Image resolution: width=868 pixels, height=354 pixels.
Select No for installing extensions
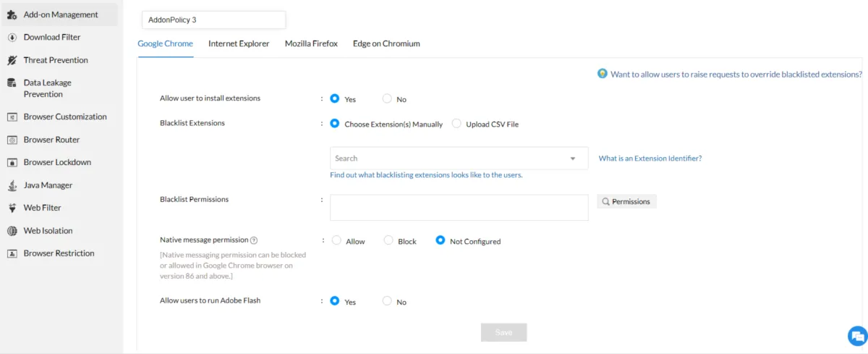[387, 98]
